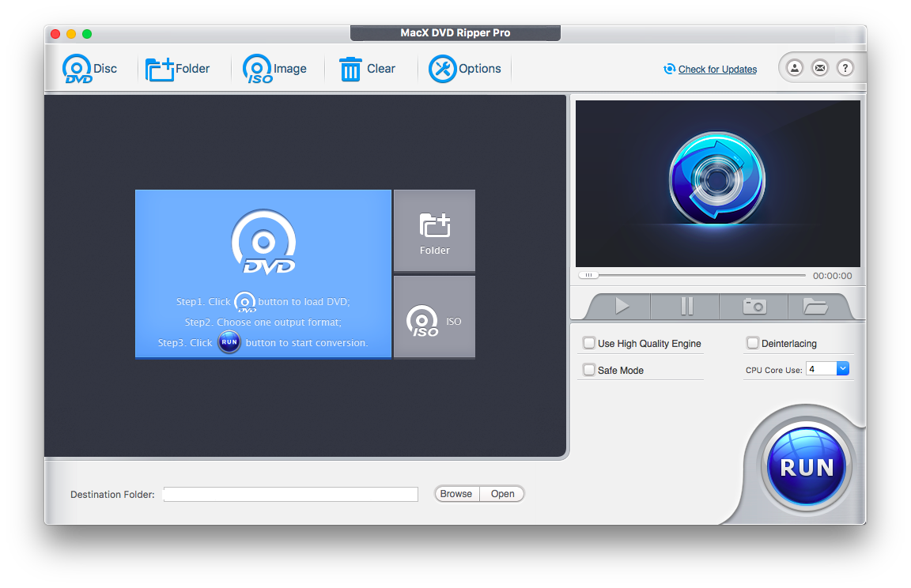Click the 00:00:00 time display
This screenshot has height=588, width=911.
pos(832,276)
